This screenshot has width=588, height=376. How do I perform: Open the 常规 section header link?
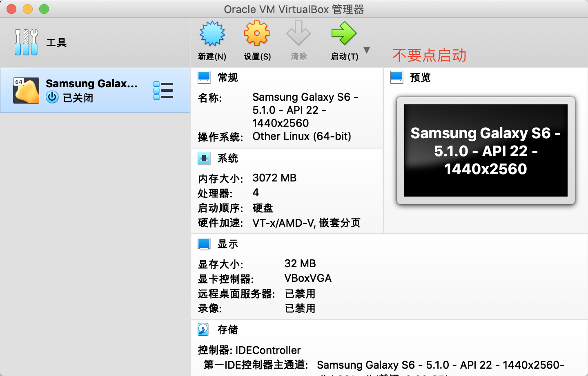(228, 77)
